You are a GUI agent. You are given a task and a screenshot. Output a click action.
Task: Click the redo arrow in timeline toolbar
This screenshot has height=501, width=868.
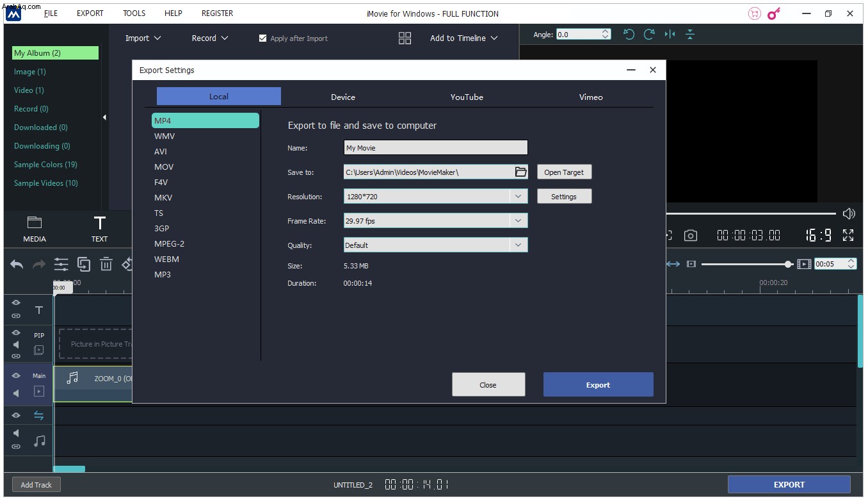[39, 264]
